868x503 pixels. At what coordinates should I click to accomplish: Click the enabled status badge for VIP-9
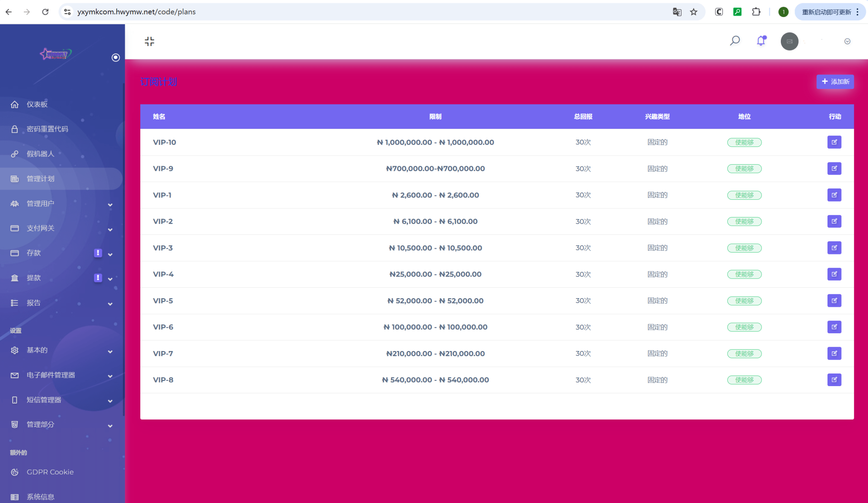(744, 169)
